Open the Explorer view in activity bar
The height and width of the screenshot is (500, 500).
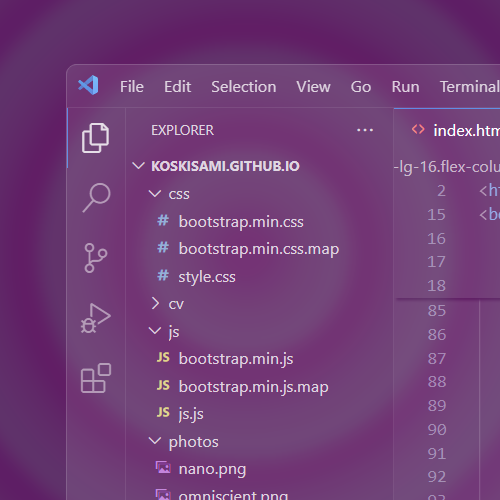tap(95, 138)
